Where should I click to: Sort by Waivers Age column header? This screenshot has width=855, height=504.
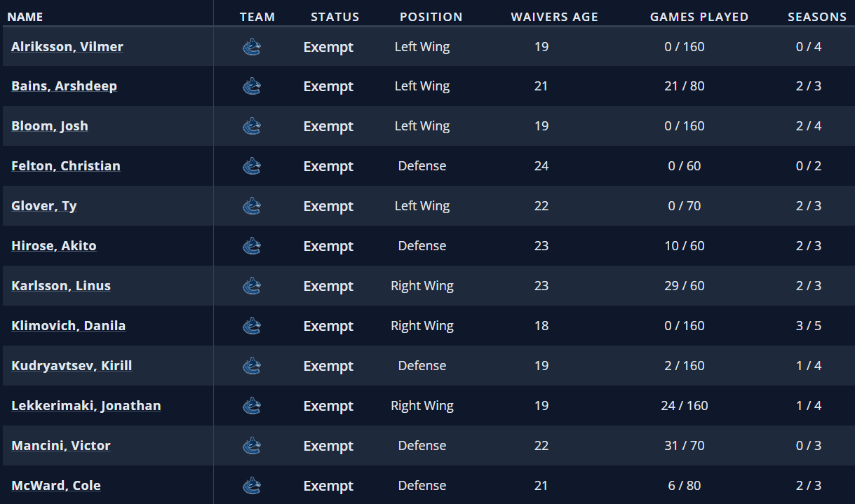[x=554, y=17]
